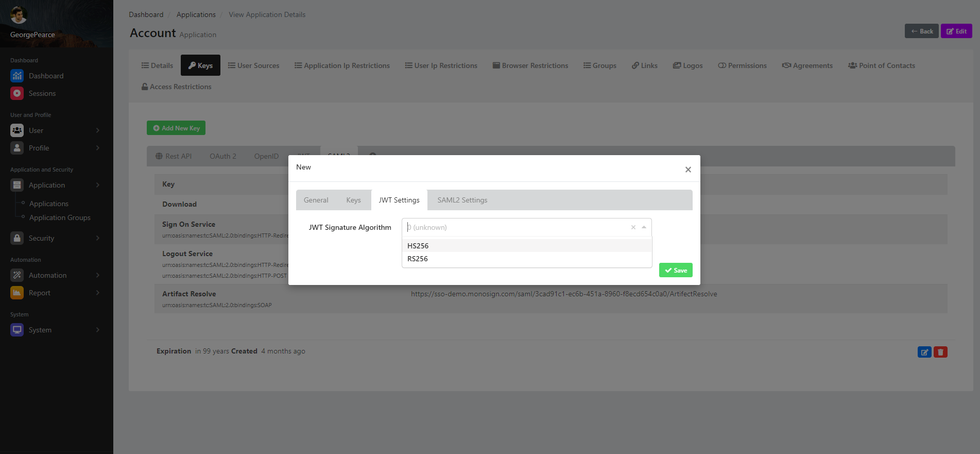Image resolution: width=980 pixels, height=454 pixels.
Task: Click the Automation wand icon
Action: coord(17,275)
